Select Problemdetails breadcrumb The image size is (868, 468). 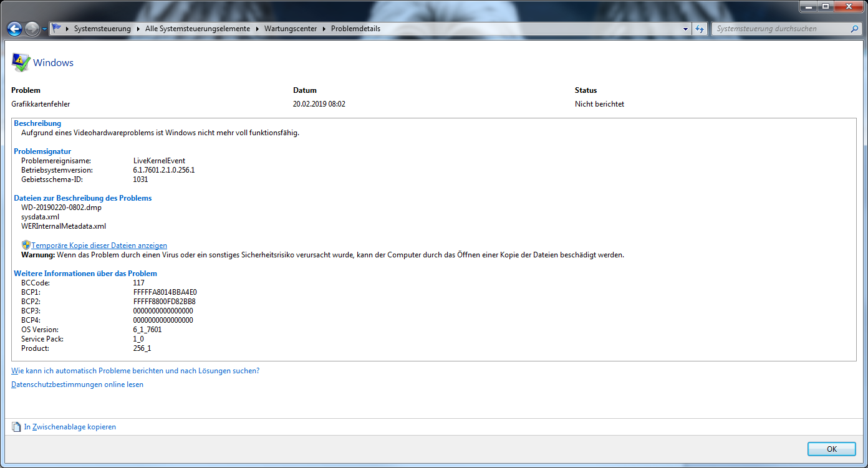point(355,29)
